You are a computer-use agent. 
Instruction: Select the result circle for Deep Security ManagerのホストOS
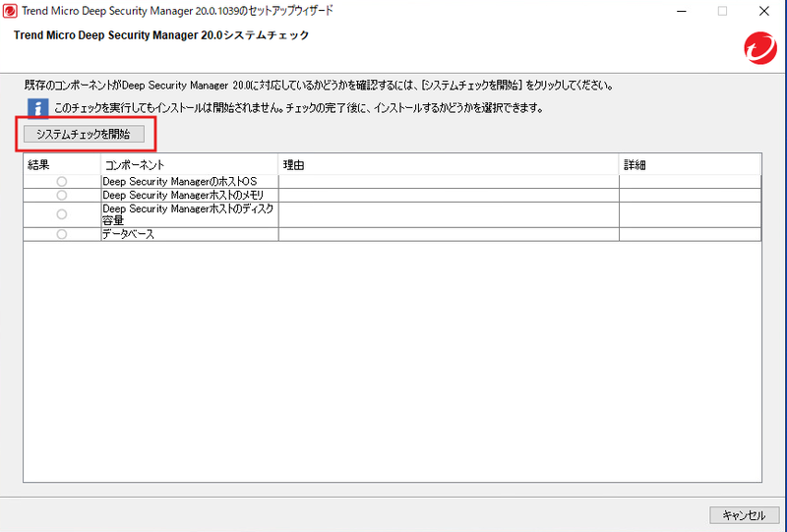pyautogui.click(x=62, y=181)
